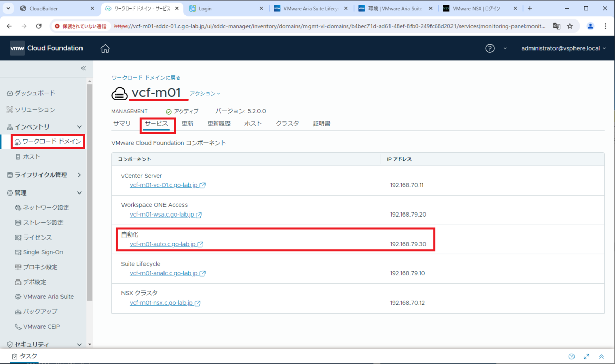
Task: Click the browser address bar URL
Action: 330,26
